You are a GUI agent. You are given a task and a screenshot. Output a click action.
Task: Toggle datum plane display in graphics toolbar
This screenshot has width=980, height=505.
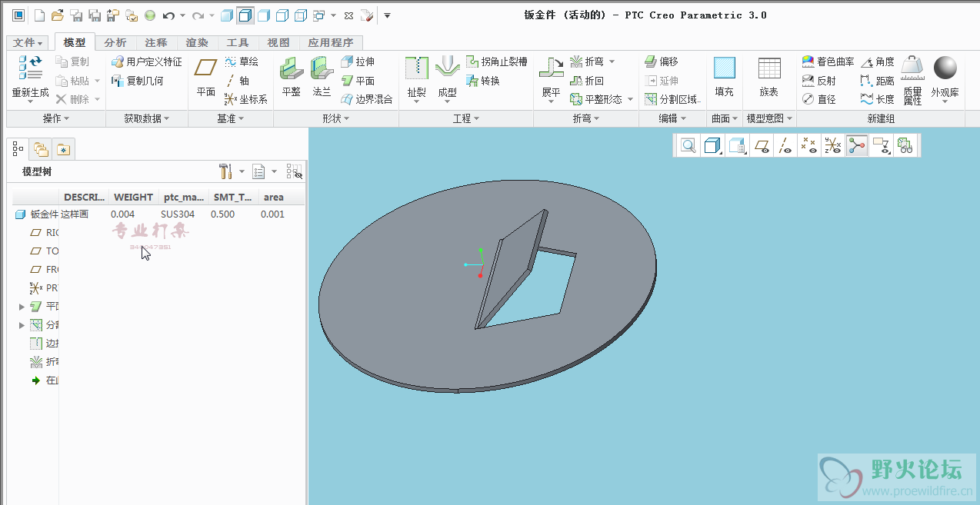click(761, 145)
